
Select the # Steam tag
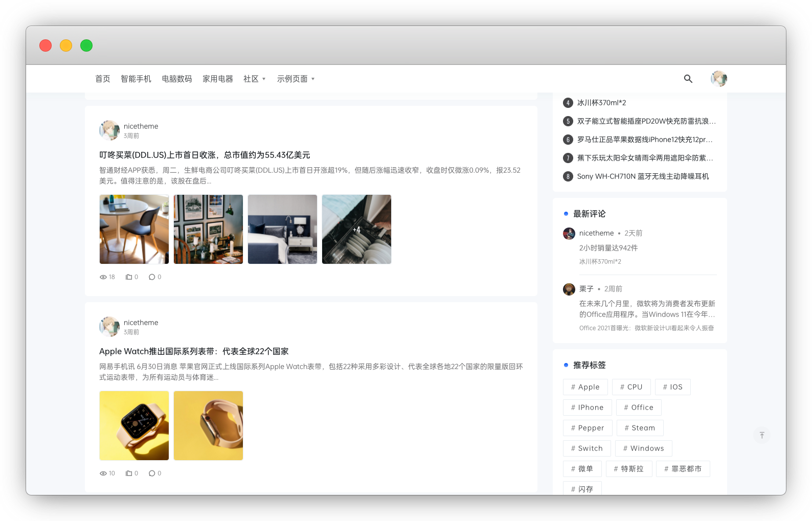point(640,428)
